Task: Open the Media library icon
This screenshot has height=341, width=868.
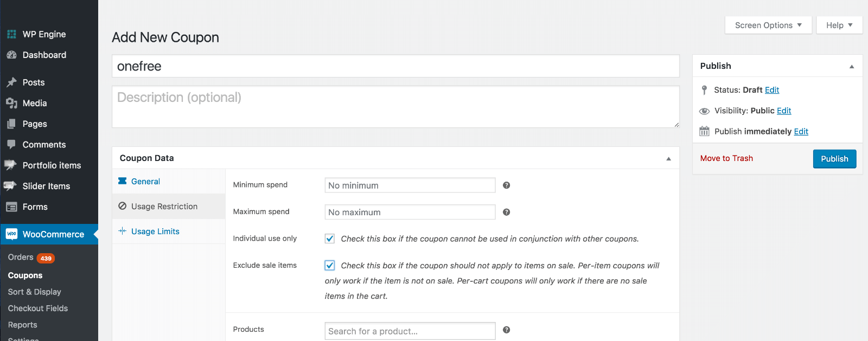Action: coord(11,103)
